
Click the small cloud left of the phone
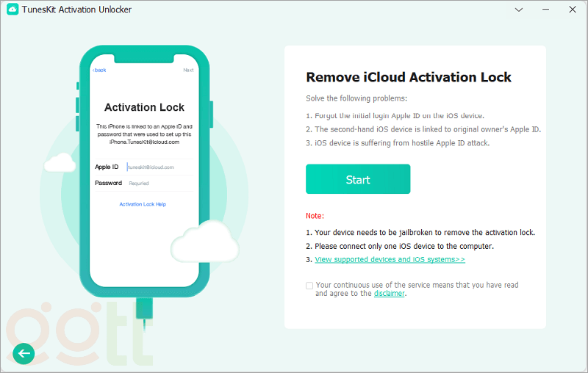[x=60, y=163]
